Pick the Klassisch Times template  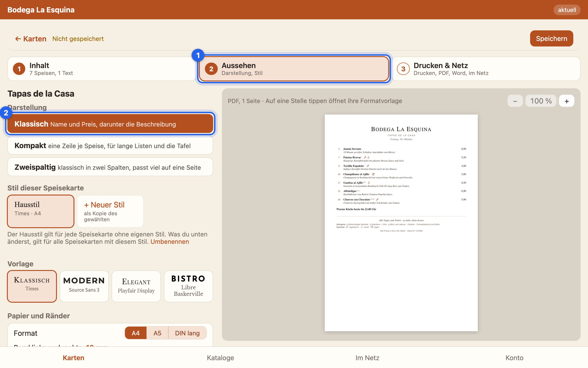pyautogui.click(x=32, y=286)
